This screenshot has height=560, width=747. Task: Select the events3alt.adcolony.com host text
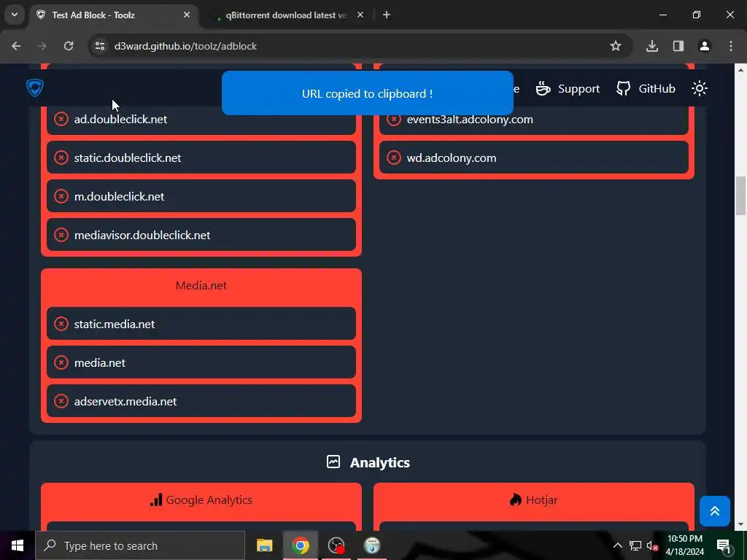pos(470,120)
